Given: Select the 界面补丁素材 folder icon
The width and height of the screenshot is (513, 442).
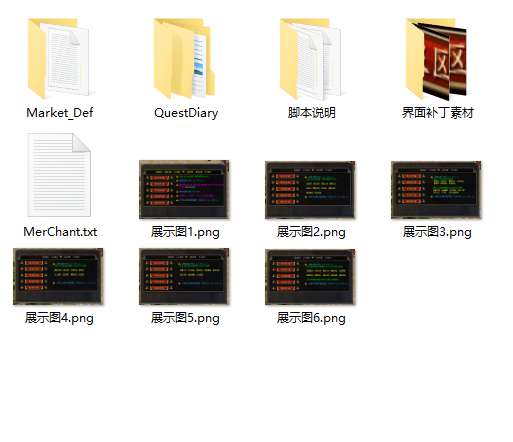Looking at the screenshot, I should pyautogui.click(x=436, y=59).
